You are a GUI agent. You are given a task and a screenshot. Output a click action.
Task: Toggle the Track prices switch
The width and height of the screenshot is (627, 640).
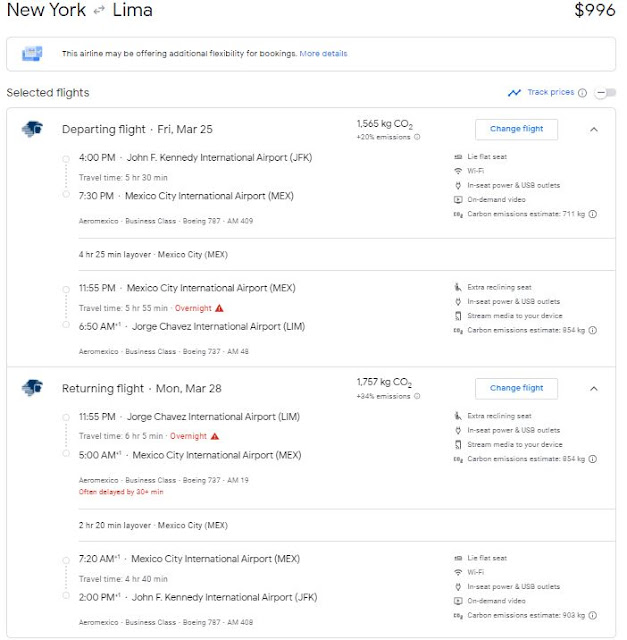click(x=605, y=93)
